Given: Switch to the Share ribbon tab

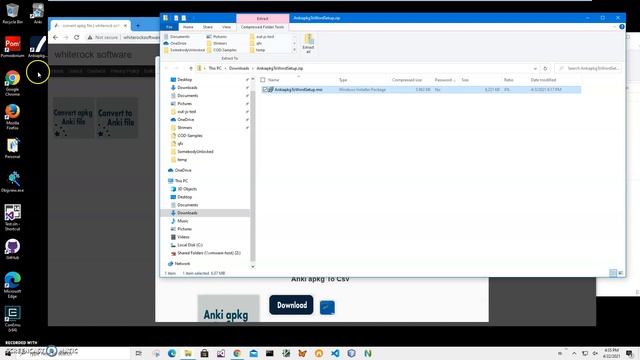Looking at the screenshot, I should click(x=208, y=27).
